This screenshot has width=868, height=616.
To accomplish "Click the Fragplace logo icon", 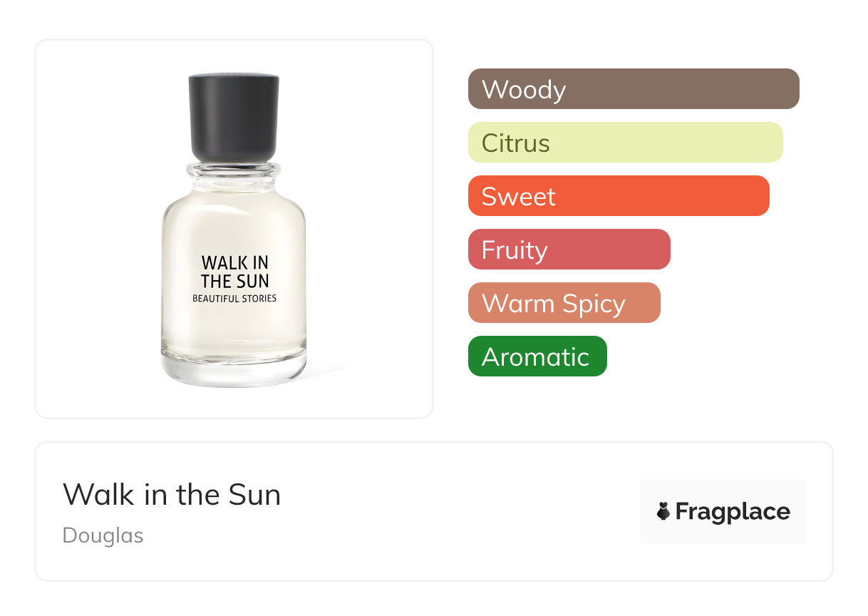I will point(663,511).
